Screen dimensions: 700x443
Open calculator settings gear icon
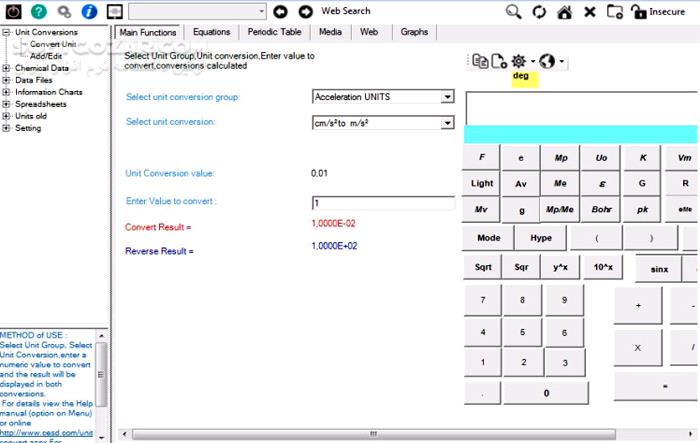tap(518, 61)
